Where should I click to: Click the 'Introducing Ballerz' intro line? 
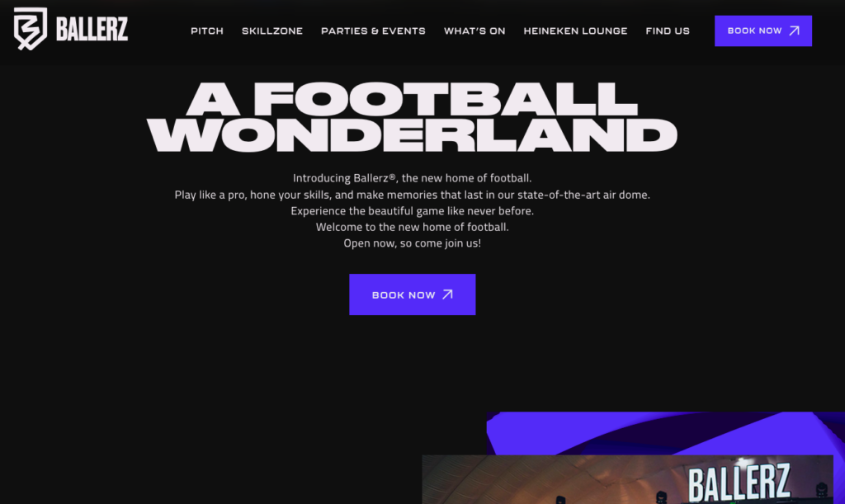[413, 178]
